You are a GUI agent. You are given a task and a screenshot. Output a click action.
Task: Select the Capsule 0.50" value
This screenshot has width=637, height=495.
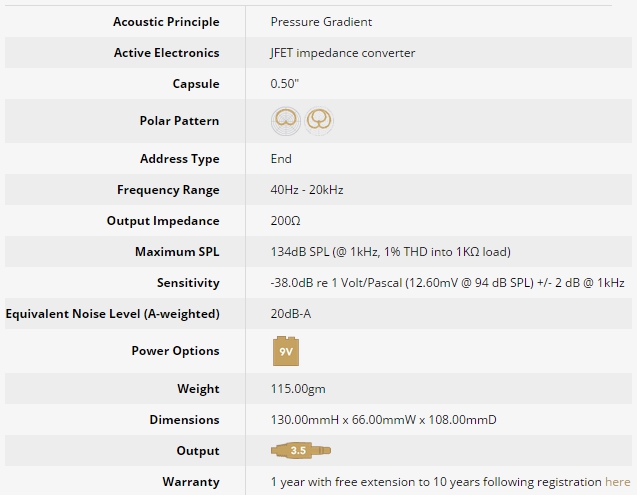[285, 84]
